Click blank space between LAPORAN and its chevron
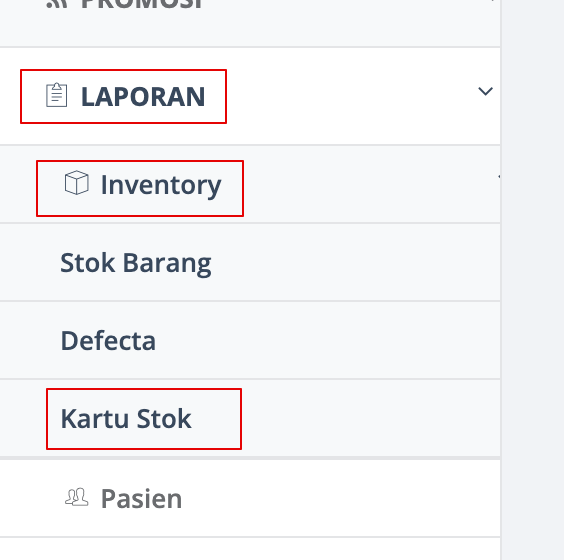This screenshot has width=564, height=560. [x=351, y=96]
